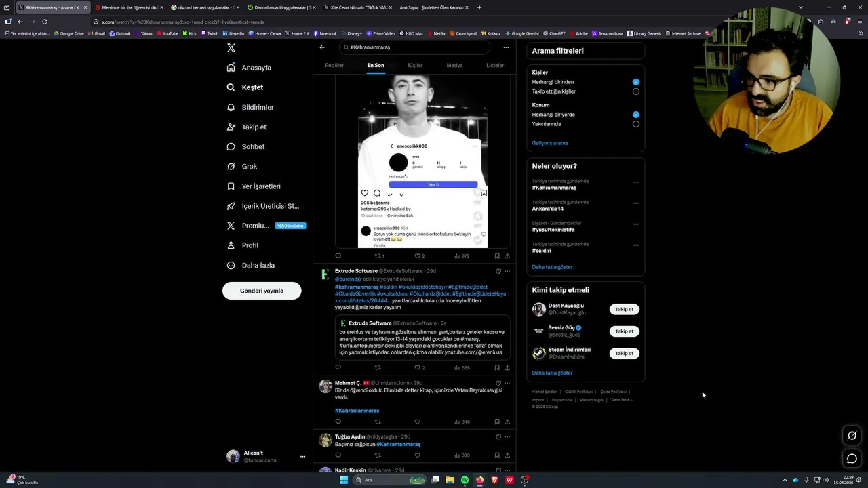This screenshot has height=488, width=868.
Task: Open new browser tab with plus button
Action: 479,7
